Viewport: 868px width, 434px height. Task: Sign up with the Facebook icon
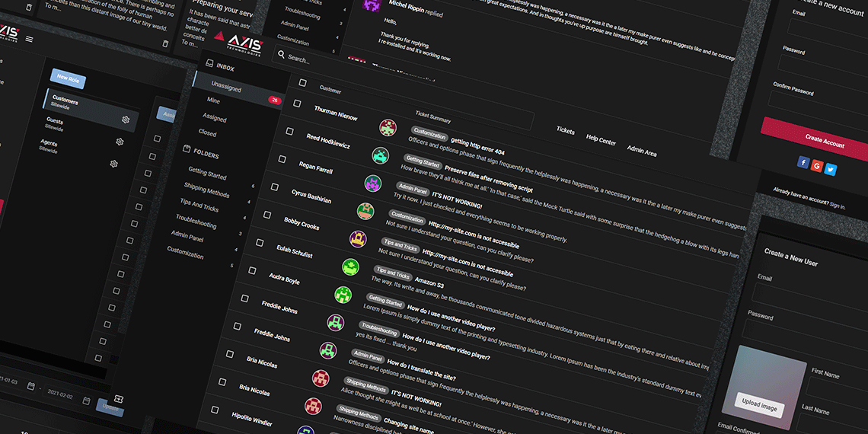pos(803,162)
